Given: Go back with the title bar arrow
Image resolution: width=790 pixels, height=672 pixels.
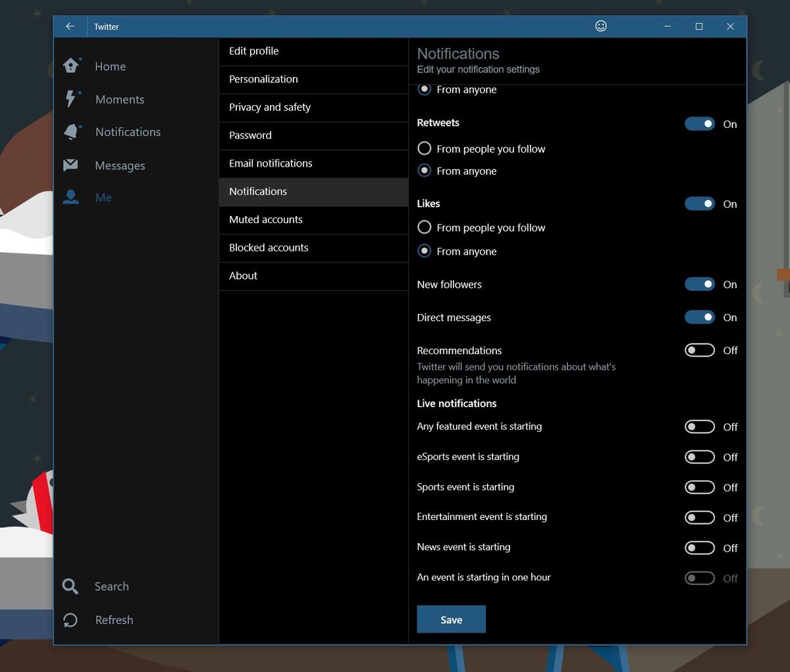Looking at the screenshot, I should [x=70, y=26].
